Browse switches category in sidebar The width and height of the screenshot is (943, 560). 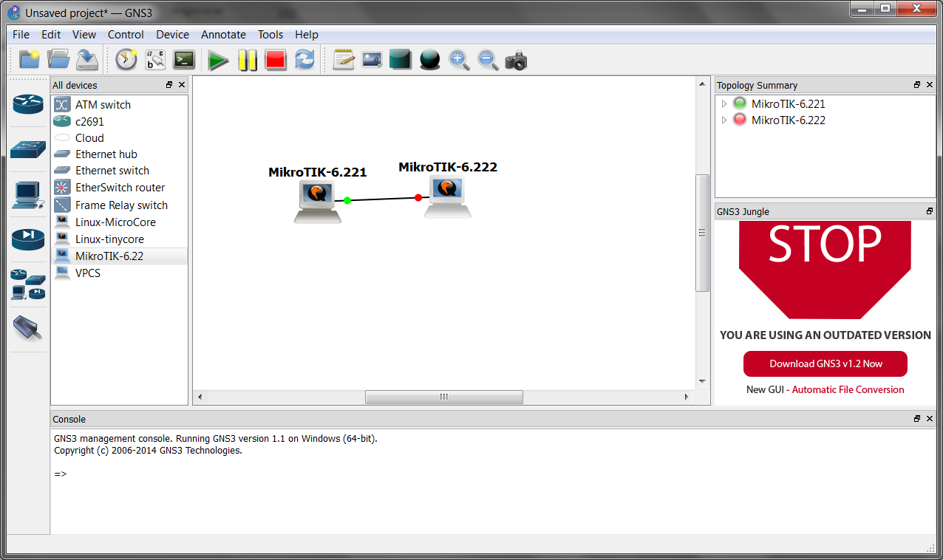click(28, 149)
